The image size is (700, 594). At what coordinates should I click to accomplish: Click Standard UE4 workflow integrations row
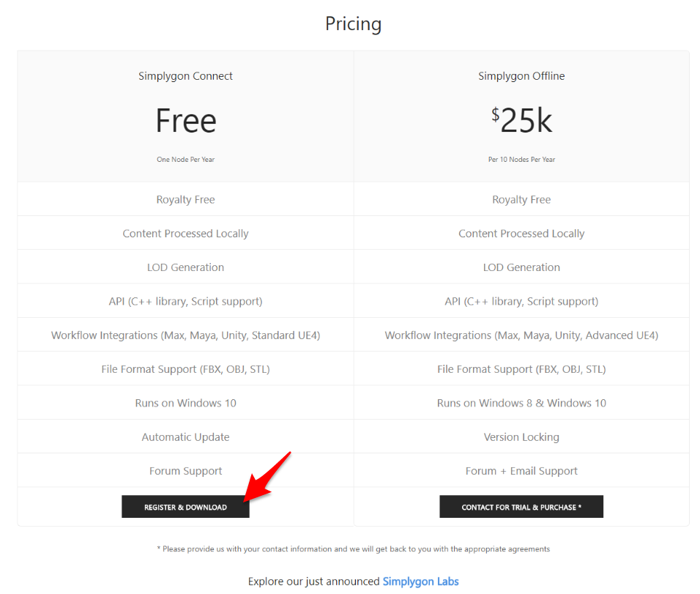(x=185, y=335)
